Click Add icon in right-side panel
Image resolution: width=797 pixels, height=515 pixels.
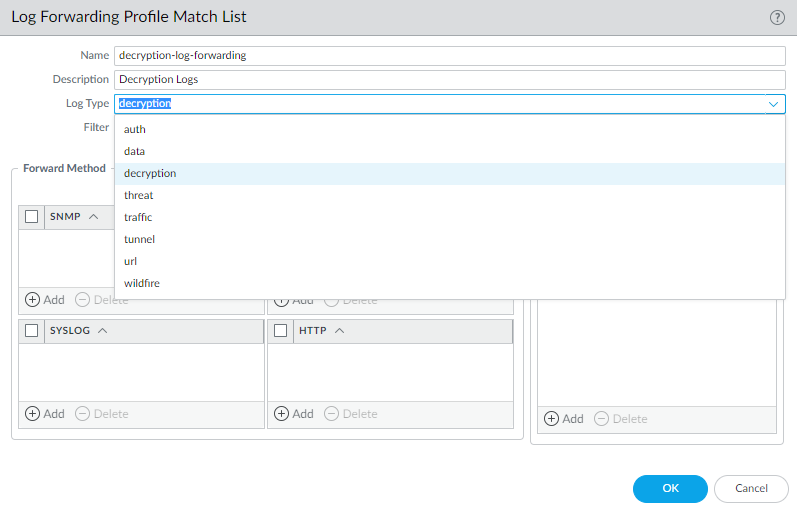[552, 419]
